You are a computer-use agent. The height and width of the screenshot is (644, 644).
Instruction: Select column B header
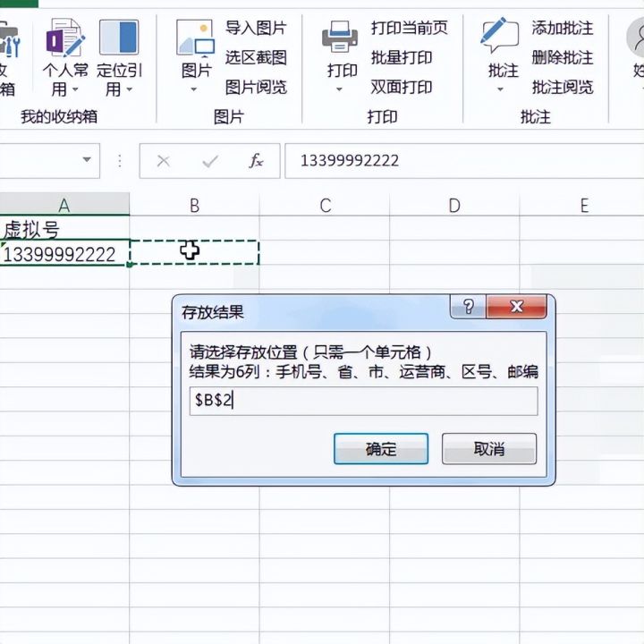pyautogui.click(x=194, y=205)
